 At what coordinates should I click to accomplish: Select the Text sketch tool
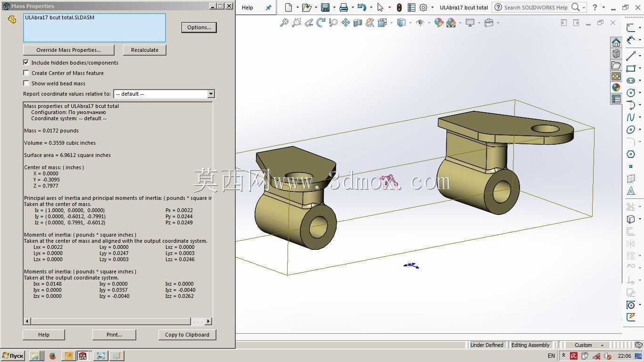(x=631, y=191)
